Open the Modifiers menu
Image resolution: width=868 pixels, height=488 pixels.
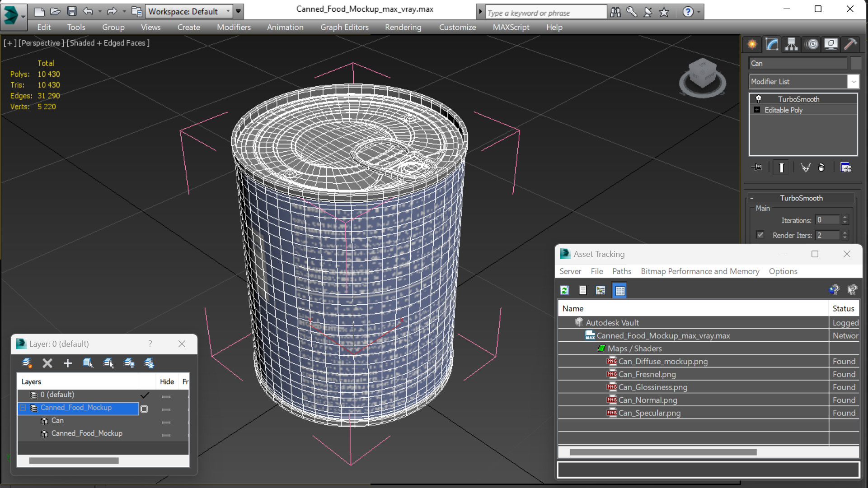234,27
